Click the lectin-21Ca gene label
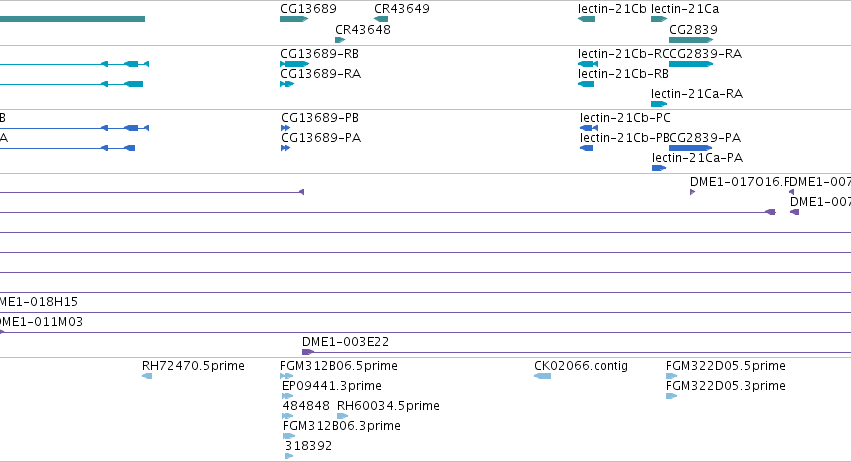The image size is (851, 462). [685, 9]
